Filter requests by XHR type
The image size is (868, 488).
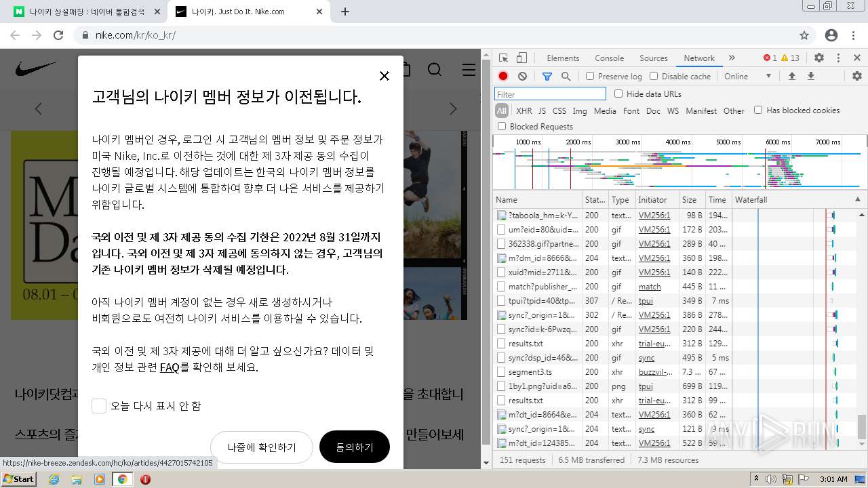tap(524, 110)
